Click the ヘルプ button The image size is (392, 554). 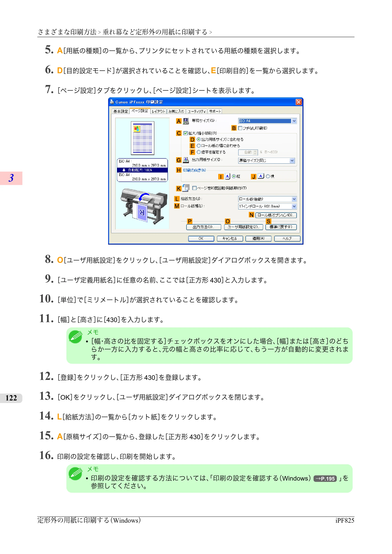click(x=287, y=238)
